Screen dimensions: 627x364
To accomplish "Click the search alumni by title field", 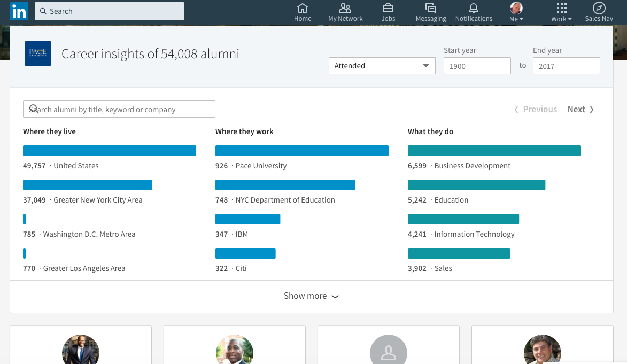I will tap(119, 109).
